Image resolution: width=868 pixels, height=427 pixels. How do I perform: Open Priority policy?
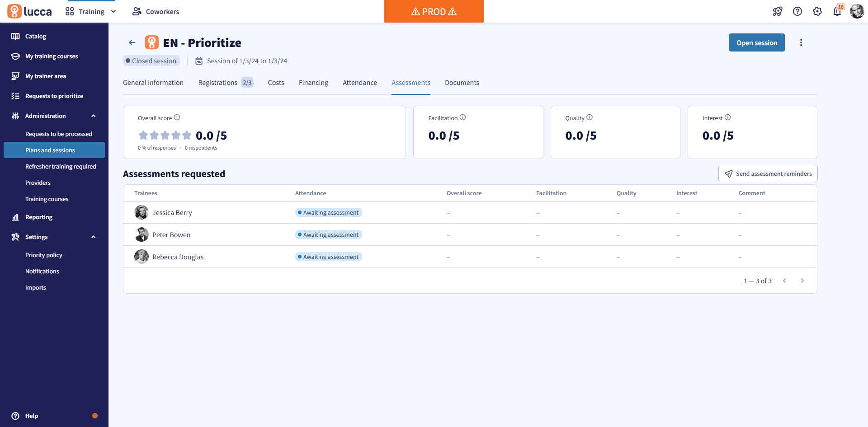point(44,255)
